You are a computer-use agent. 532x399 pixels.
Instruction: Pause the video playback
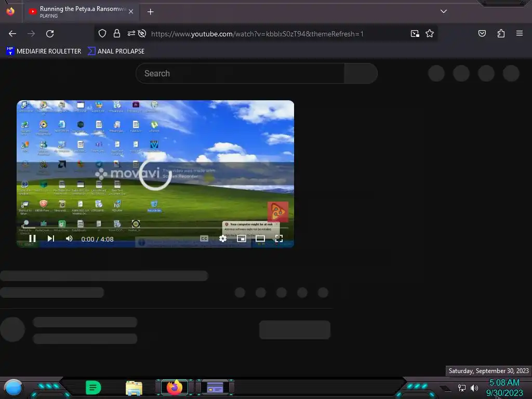click(32, 239)
